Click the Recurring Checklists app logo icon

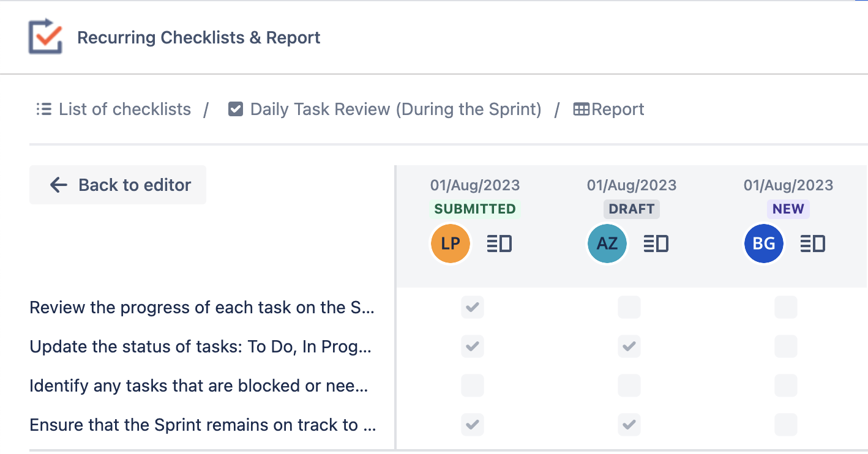(x=45, y=37)
